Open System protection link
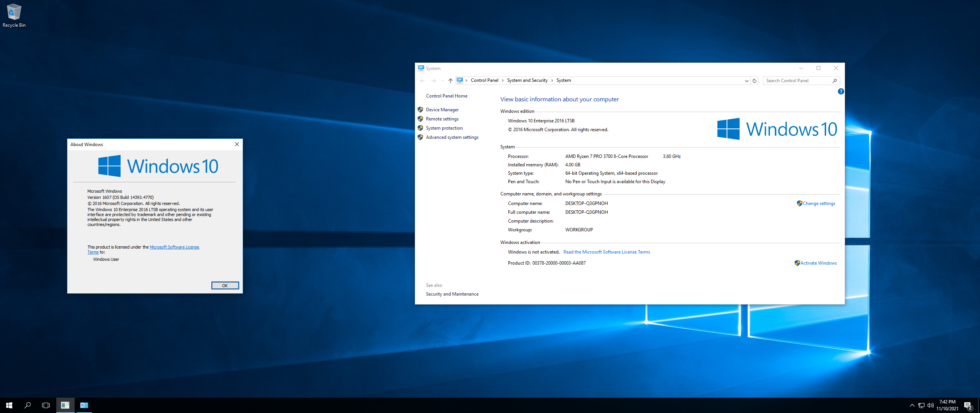Screen dimensions: 980x413 coord(444,128)
